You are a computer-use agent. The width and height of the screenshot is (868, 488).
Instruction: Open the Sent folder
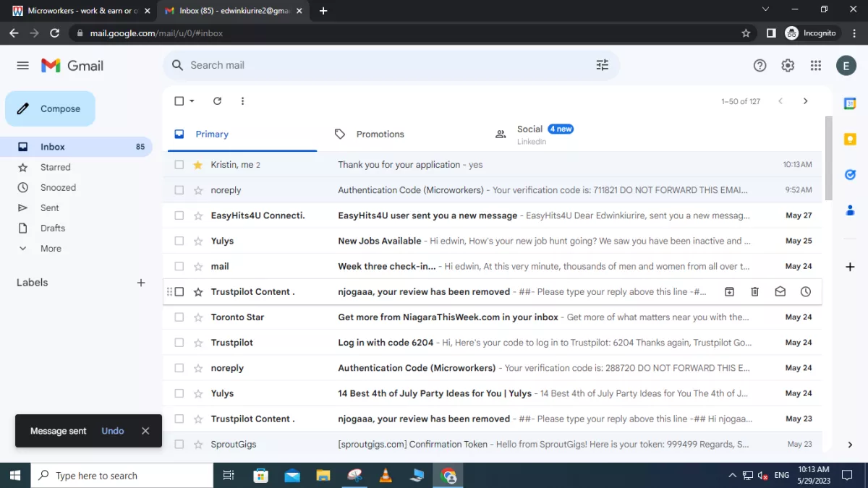[76, 207]
